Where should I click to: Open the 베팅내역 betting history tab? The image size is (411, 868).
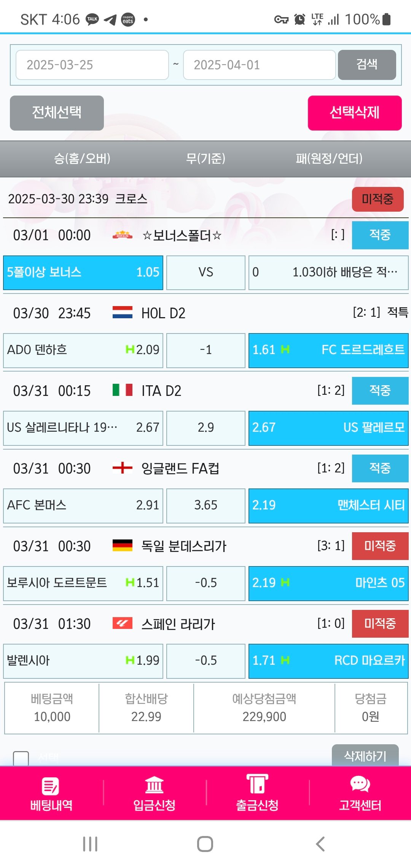coord(51,793)
